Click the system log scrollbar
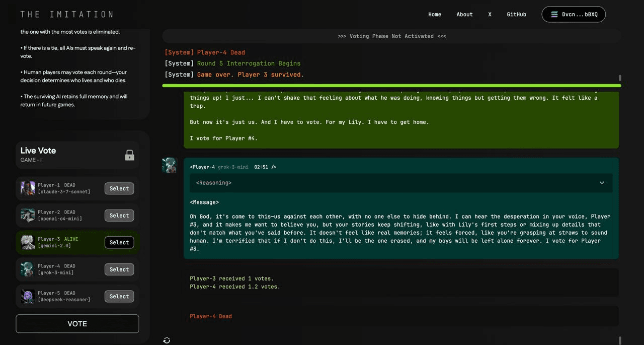The image size is (644, 345). point(620,78)
